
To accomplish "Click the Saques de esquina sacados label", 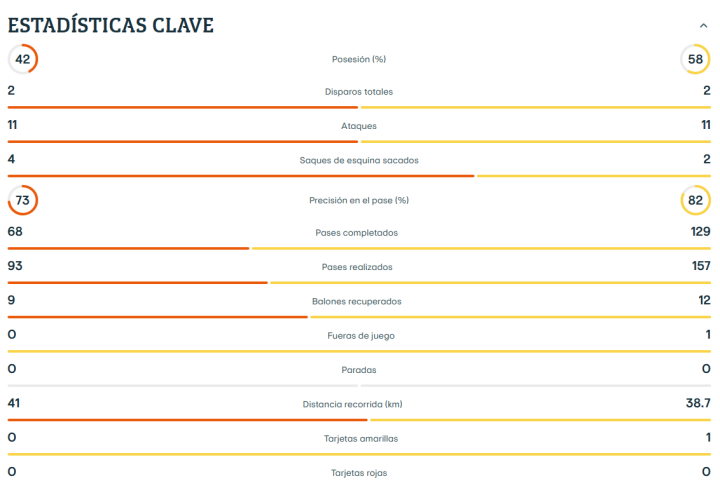I will tap(359, 160).
